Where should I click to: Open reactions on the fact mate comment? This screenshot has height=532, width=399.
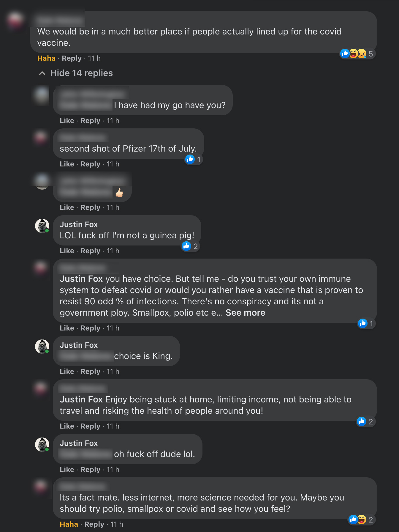pyautogui.click(x=361, y=520)
